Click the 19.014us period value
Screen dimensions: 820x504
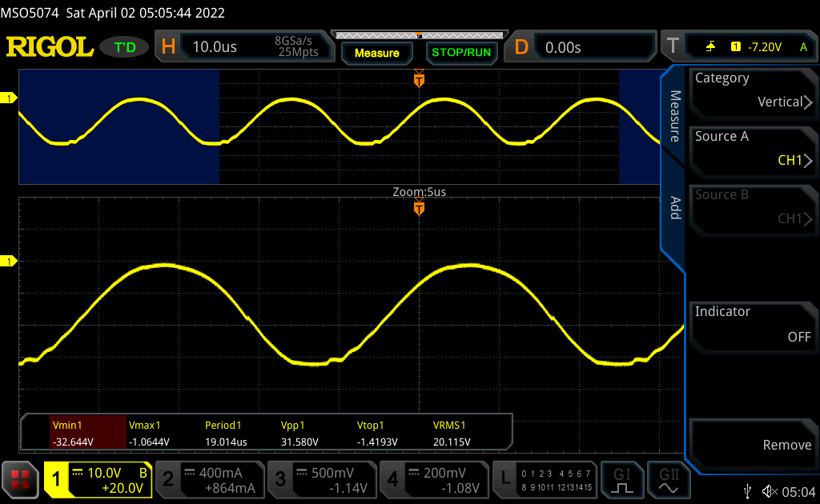[x=226, y=442]
